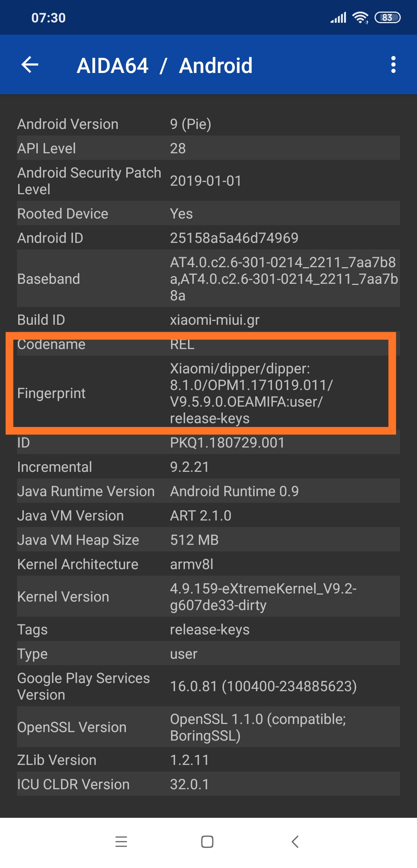
Task: Tap the AIDA64 / Android title
Action: coord(164,65)
